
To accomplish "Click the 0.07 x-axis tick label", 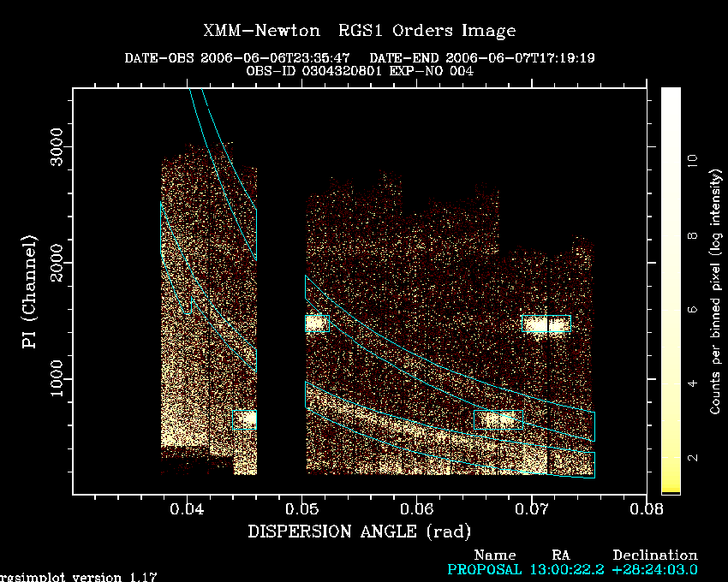I will click(x=532, y=509).
